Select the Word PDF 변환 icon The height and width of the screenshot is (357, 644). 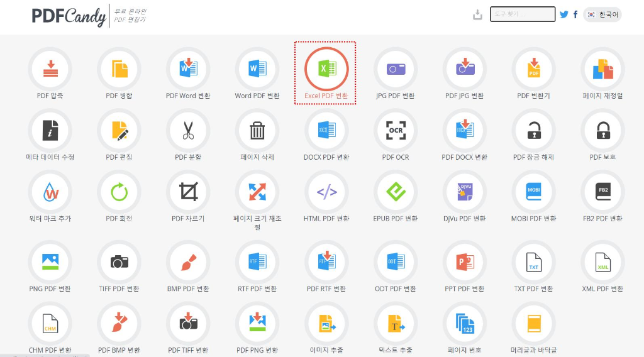(257, 69)
